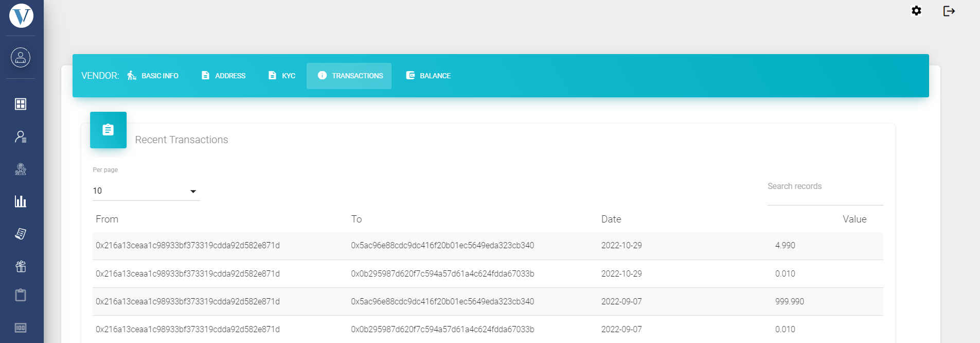980x343 pixels.
Task: Switch to the Address tab
Action: point(223,76)
